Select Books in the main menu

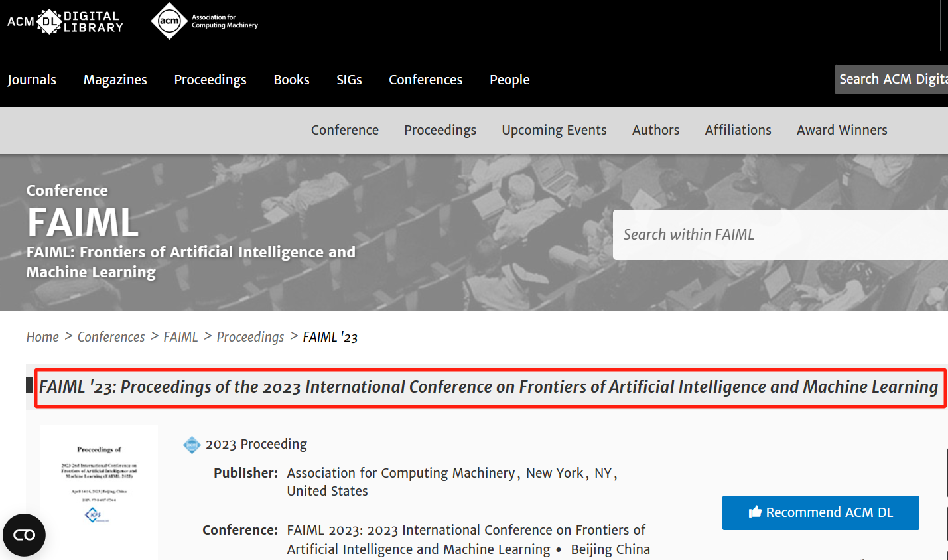(291, 80)
